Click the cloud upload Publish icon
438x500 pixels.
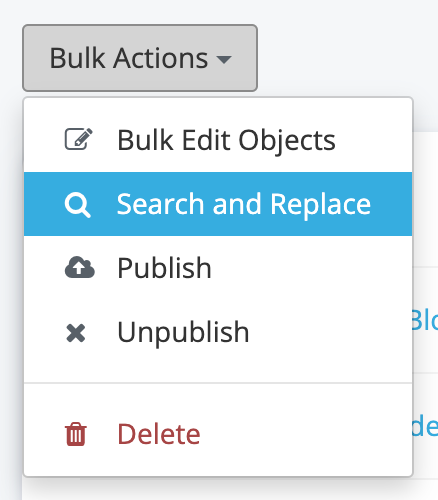(80, 268)
